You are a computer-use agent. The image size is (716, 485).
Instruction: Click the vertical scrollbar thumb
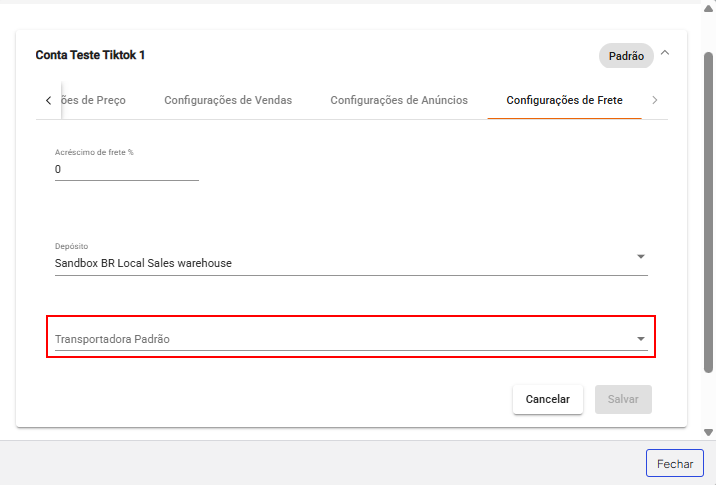708,200
